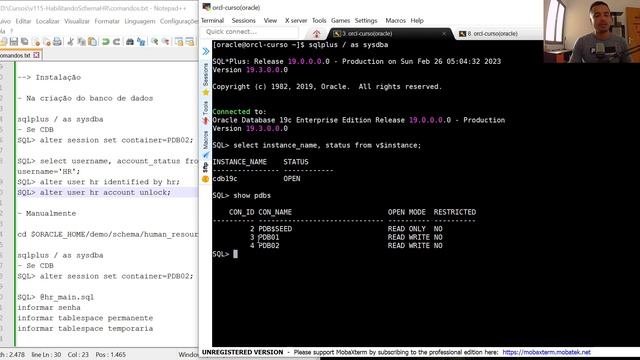Toggle synchronized vertical scrolling in Notepad++
The width and height of the screenshot is (640, 360).
click(x=179, y=42)
